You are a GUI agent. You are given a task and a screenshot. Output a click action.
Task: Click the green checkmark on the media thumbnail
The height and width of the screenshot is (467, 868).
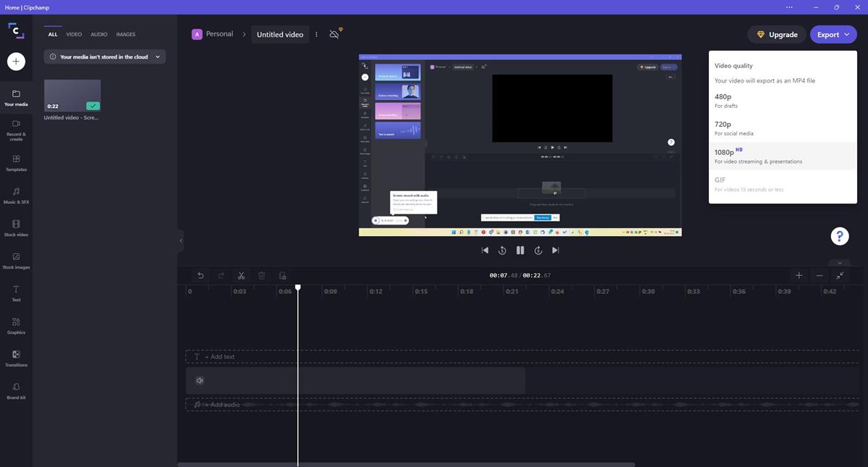click(93, 105)
